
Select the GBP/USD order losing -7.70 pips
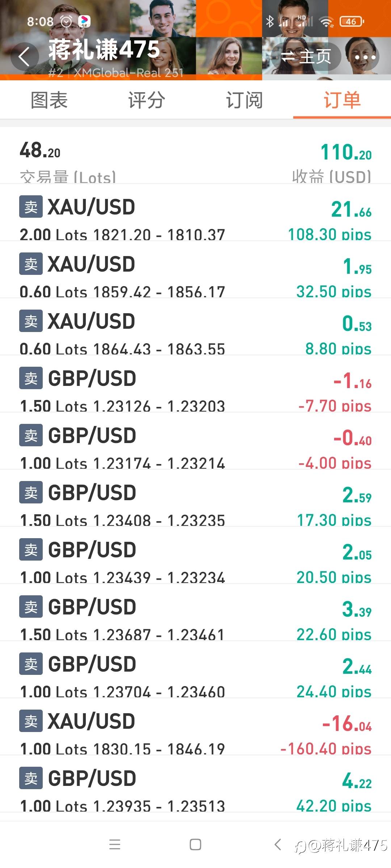[x=195, y=391]
